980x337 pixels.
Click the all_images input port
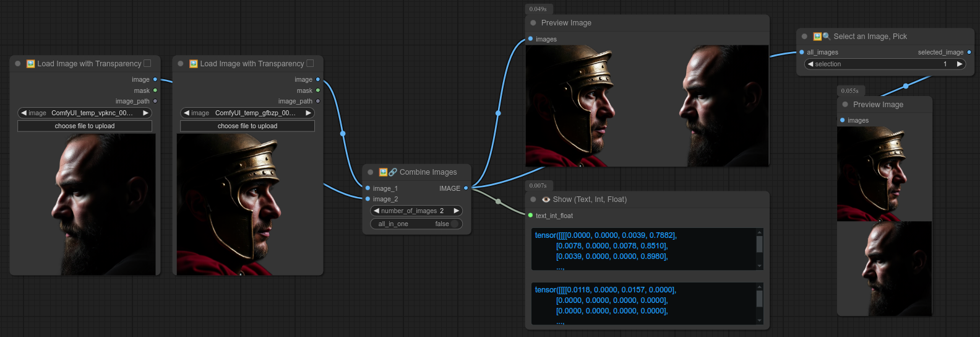pos(802,53)
